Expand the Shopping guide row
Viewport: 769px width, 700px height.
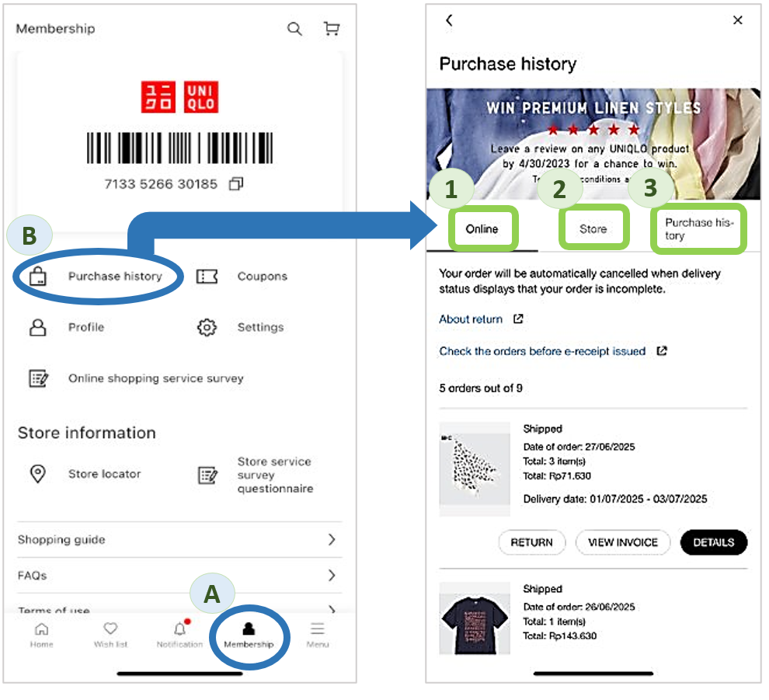point(332,539)
